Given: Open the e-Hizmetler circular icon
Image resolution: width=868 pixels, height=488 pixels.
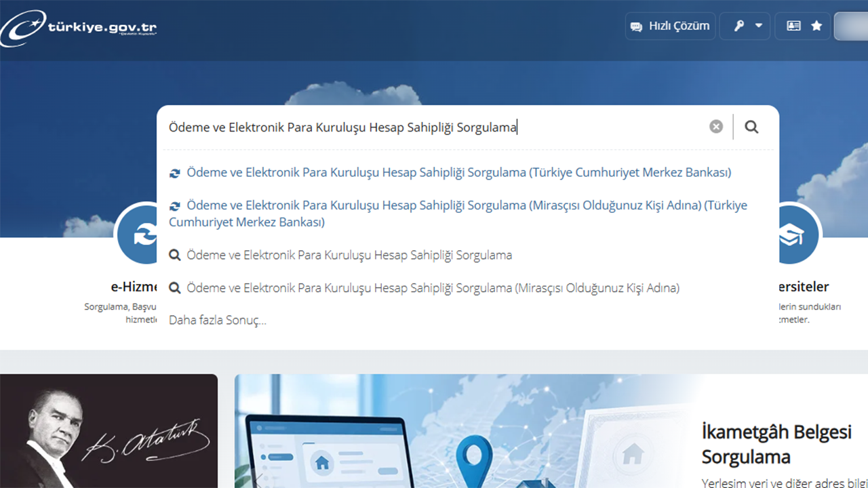Looking at the screenshot, I should [137, 235].
